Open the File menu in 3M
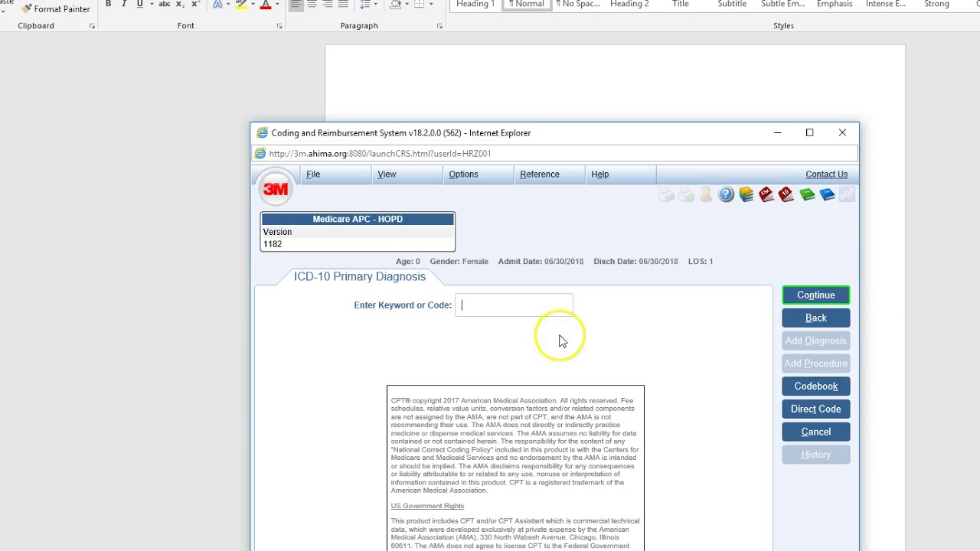Image resolution: width=980 pixels, height=551 pixels. coord(313,174)
